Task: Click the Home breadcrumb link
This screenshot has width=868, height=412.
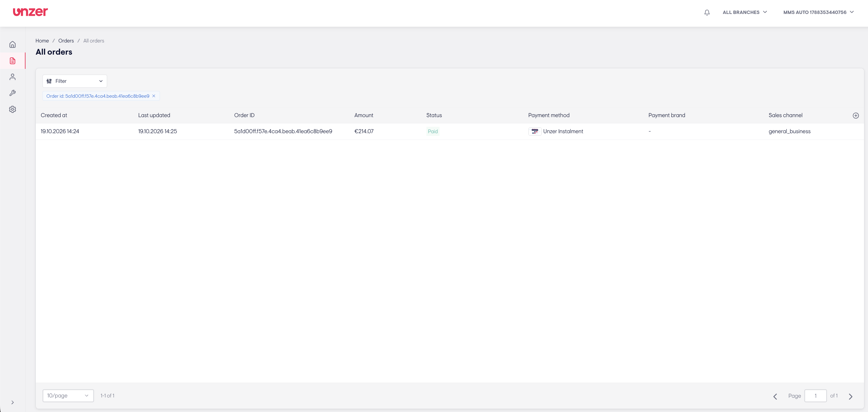Action: 42,41
